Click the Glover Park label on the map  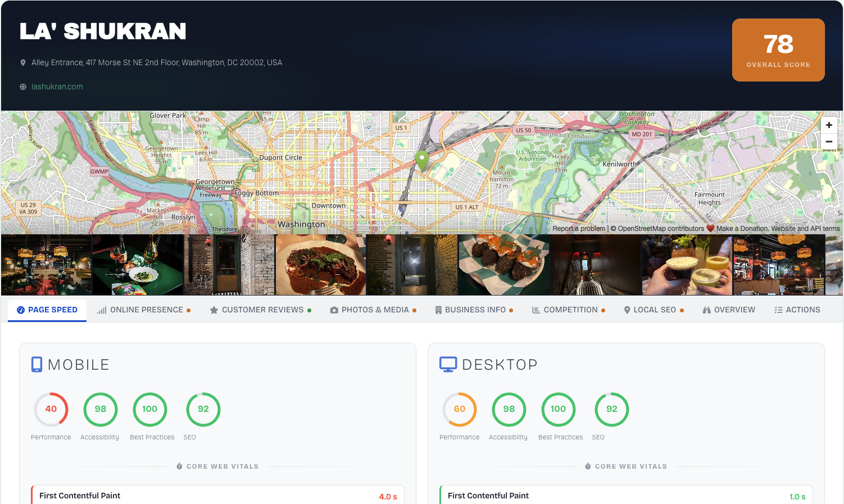[x=167, y=116]
